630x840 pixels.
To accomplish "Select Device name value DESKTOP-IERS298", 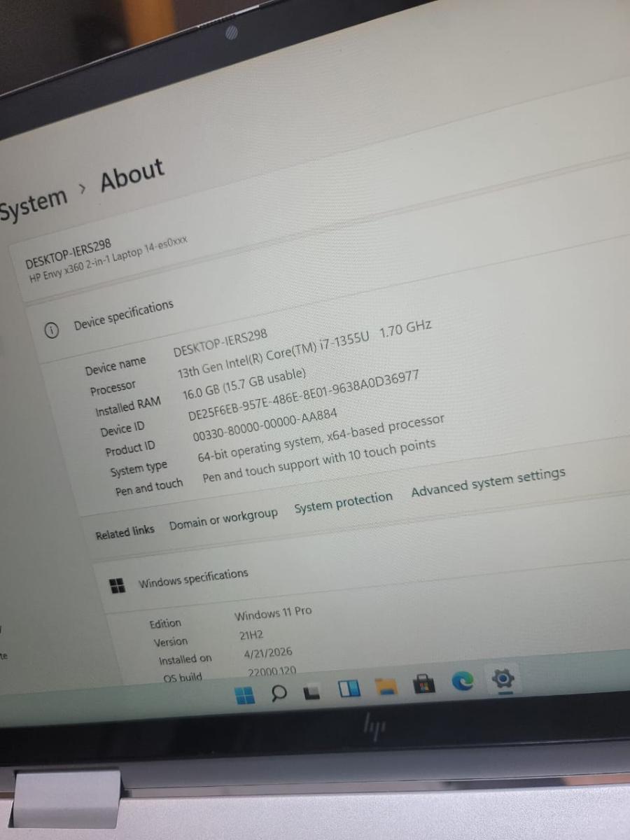I will [220, 344].
